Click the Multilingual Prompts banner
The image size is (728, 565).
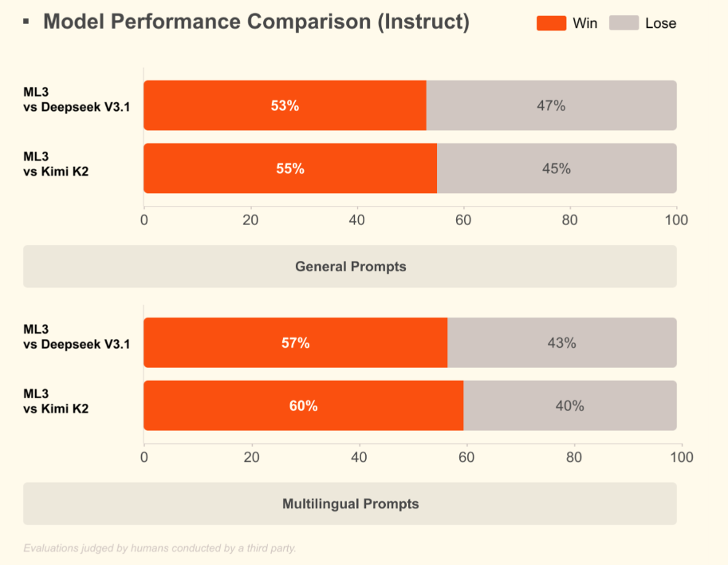point(350,504)
